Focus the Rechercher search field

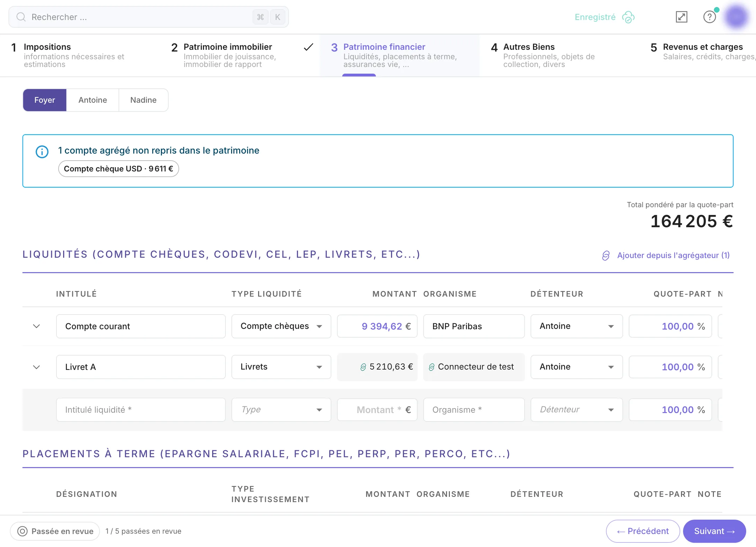point(149,17)
